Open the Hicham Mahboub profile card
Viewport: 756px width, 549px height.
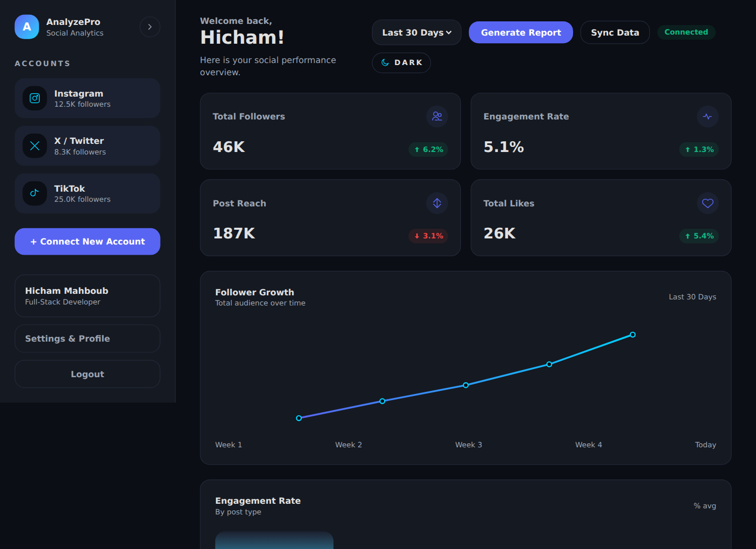87,296
